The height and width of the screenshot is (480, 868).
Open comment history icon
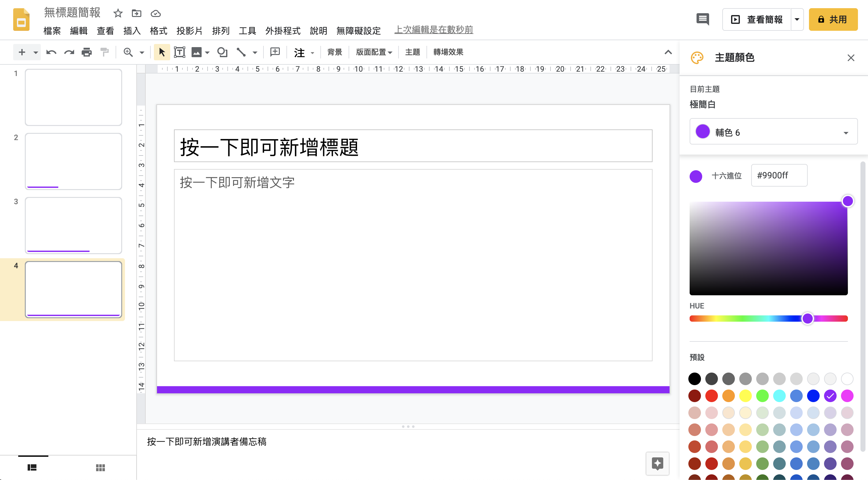[x=703, y=19]
